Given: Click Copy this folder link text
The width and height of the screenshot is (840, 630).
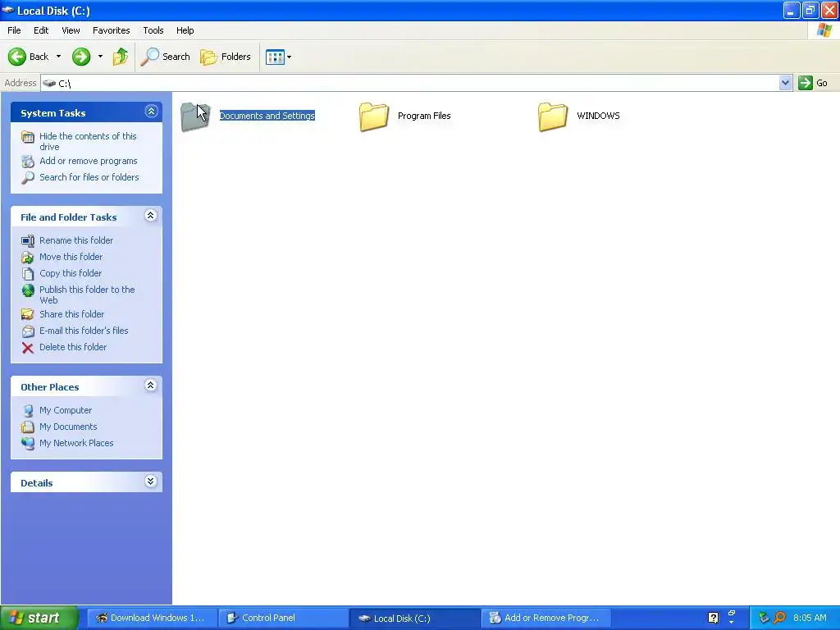Looking at the screenshot, I should (71, 273).
